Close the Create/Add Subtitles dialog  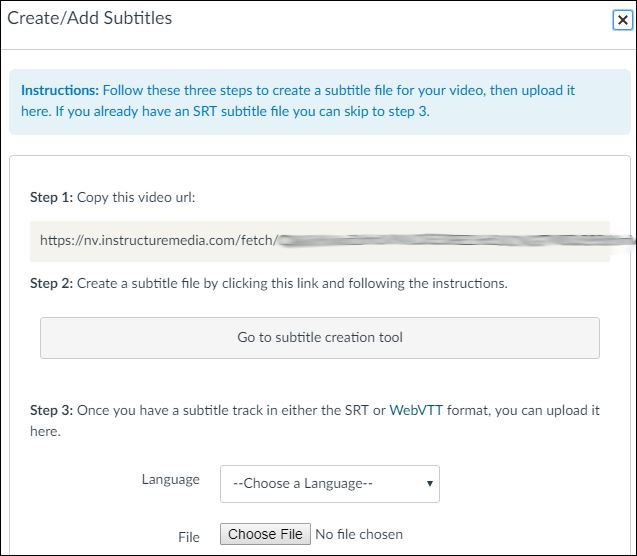(x=622, y=20)
